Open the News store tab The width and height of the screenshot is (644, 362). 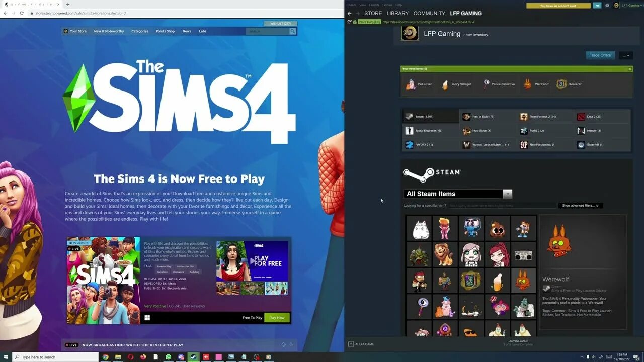[x=187, y=31]
